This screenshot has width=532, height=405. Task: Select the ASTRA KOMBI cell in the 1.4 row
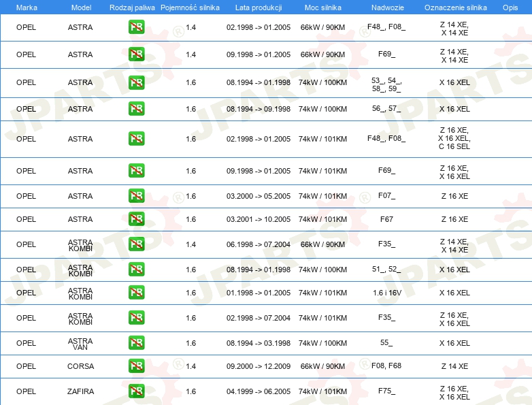pos(80,245)
